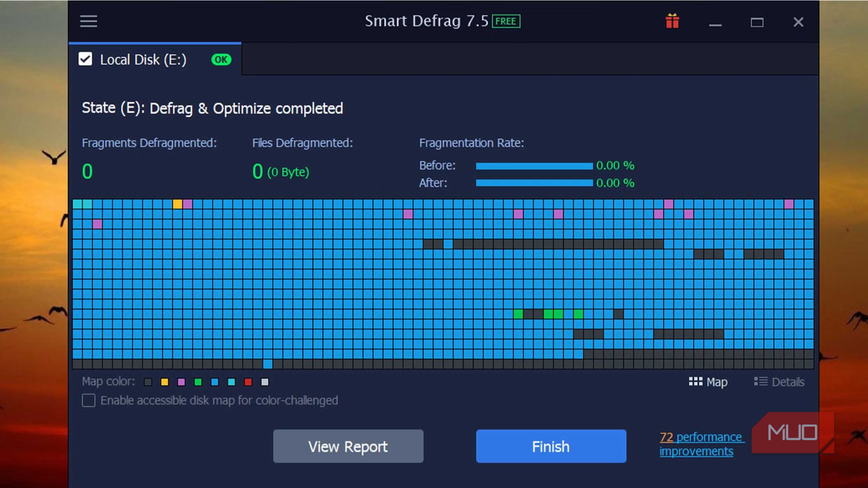Switch to Details view
The height and width of the screenshot is (488, 868).
779,382
